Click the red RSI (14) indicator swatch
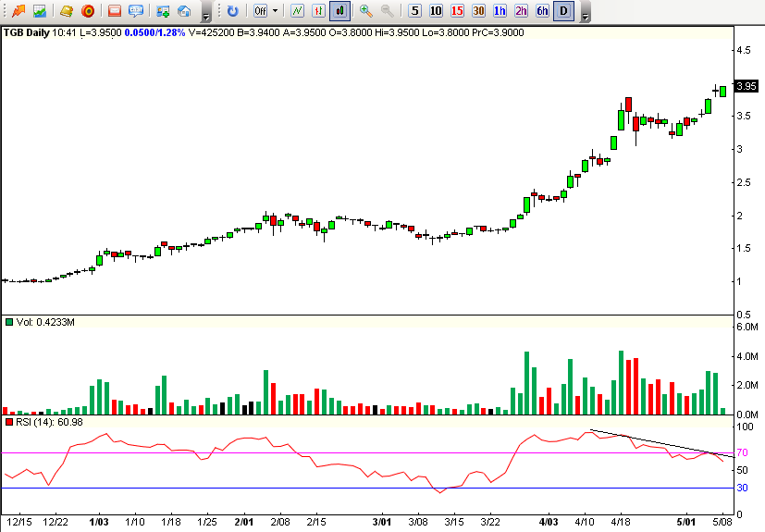This screenshot has height=532, width=765. 8,422
